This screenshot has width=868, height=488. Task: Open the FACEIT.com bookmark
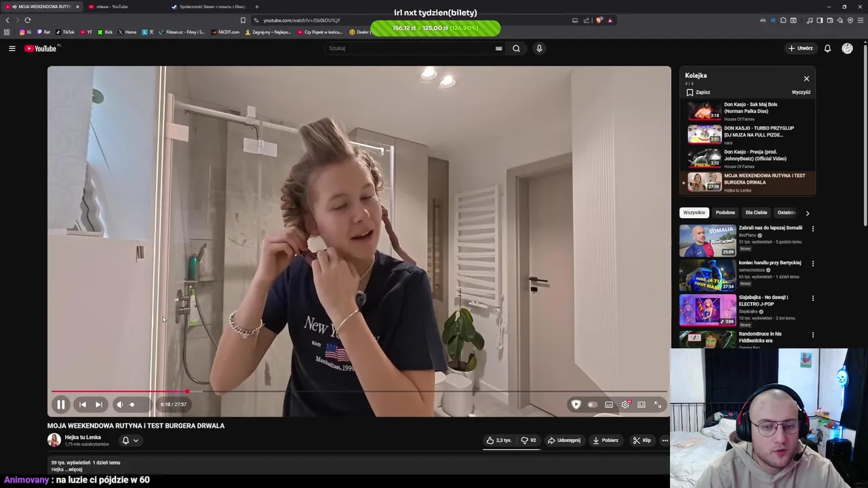(x=225, y=32)
